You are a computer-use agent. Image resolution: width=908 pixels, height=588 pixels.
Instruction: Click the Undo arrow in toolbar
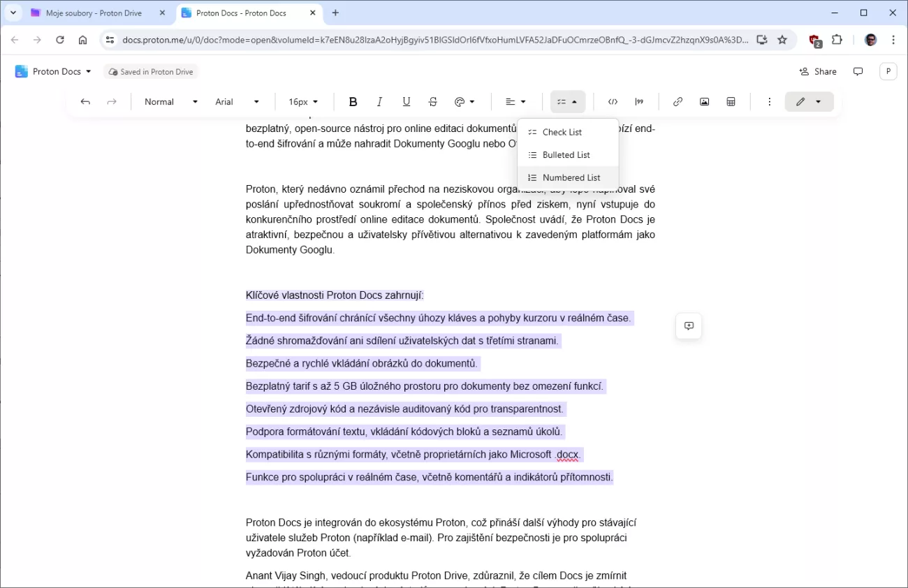[x=85, y=102]
